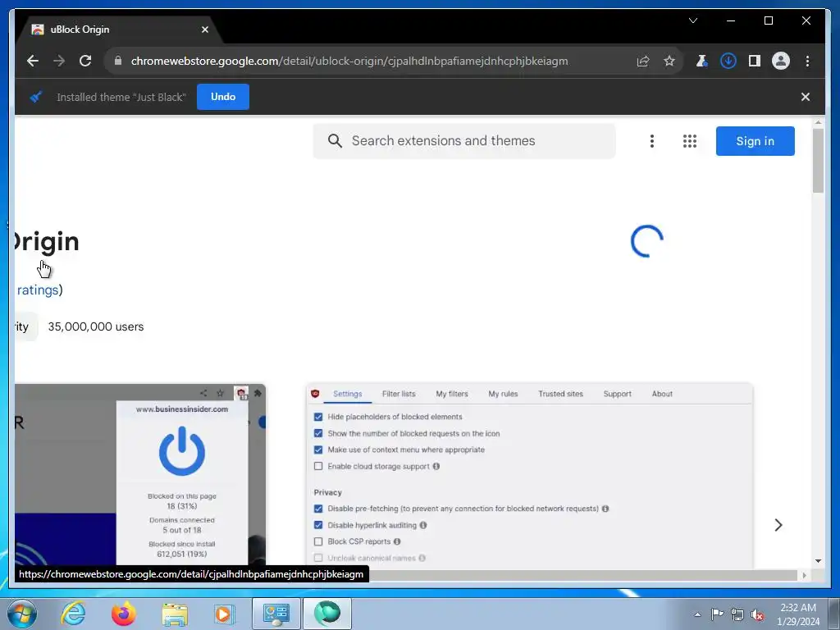Toggle Uncloak canonical names checkbox
The width and height of the screenshot is (840, 630).
coord(318,558)
